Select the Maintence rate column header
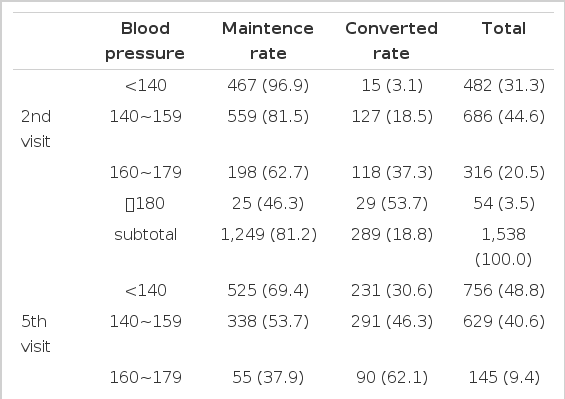 (268, 41)
